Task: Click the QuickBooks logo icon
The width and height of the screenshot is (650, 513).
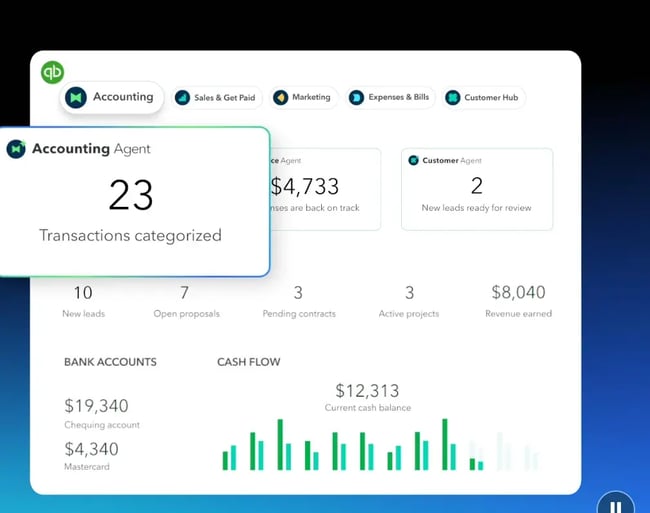Action: pos(52,72)
